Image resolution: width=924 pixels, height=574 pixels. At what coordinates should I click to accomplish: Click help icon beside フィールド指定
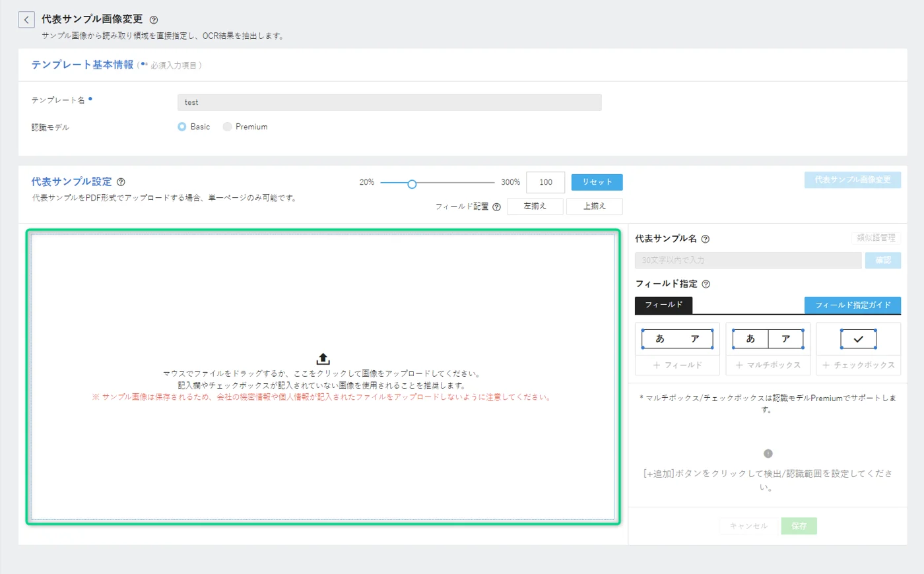click(x=706, y=284)
